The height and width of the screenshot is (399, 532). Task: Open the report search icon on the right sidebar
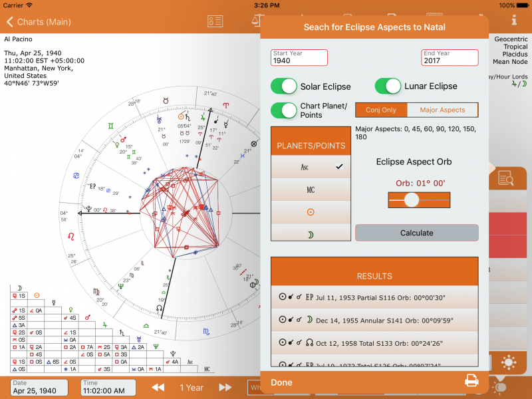click(x=507, y=178)
